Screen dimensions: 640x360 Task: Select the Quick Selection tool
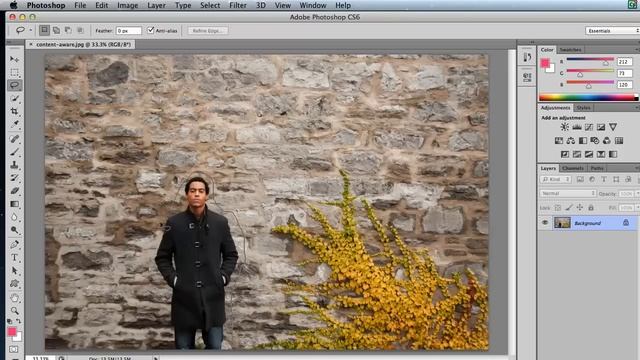tap(14, 98)
